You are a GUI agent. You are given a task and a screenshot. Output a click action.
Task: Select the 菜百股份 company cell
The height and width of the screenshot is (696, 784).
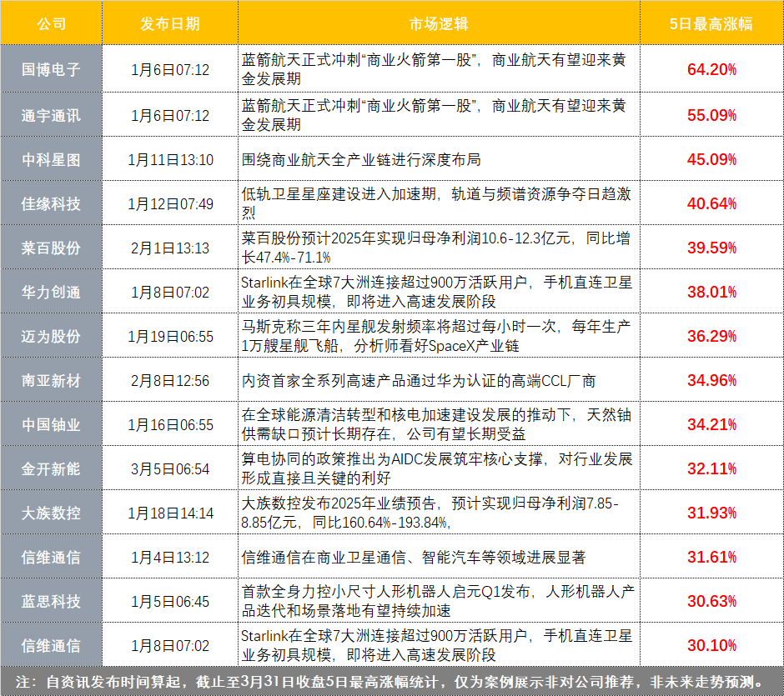pyautogui.click(x=51, y=248)
